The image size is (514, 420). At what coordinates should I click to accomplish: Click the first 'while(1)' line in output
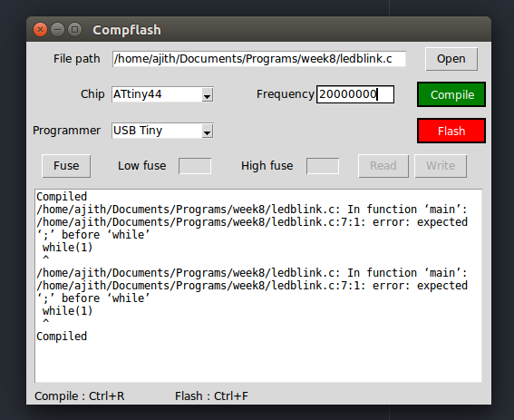pyautogui.click(x=67, y=248)
